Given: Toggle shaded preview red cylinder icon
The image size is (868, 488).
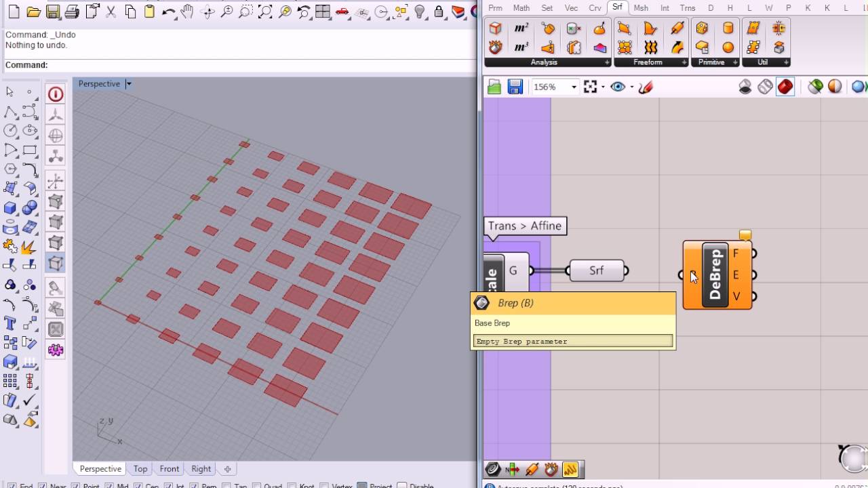Looking at the screenshot, I should pos(785,87).
